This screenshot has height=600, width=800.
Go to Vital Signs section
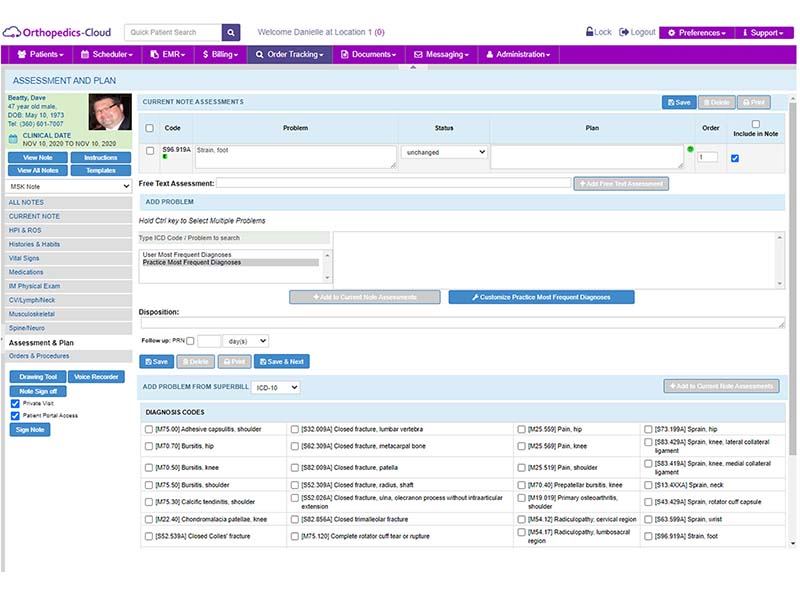69,259
